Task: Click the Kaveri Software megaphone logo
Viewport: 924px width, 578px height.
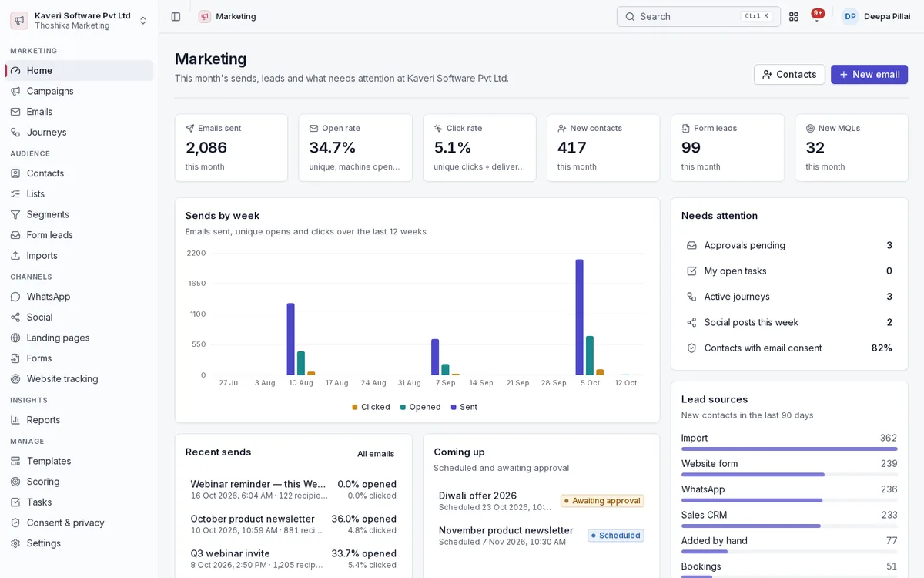Action: [19, 20]
